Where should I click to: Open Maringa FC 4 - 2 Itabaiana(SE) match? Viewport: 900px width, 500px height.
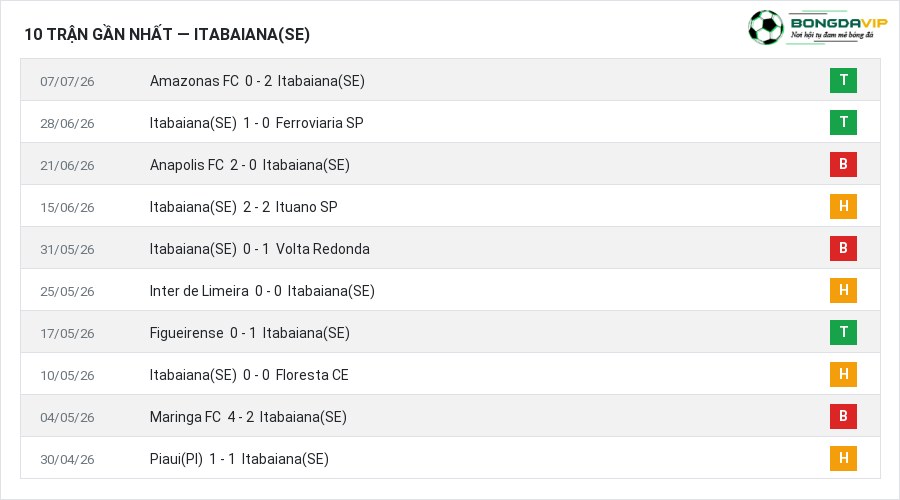pyautogui.click(x=248, y=417)
